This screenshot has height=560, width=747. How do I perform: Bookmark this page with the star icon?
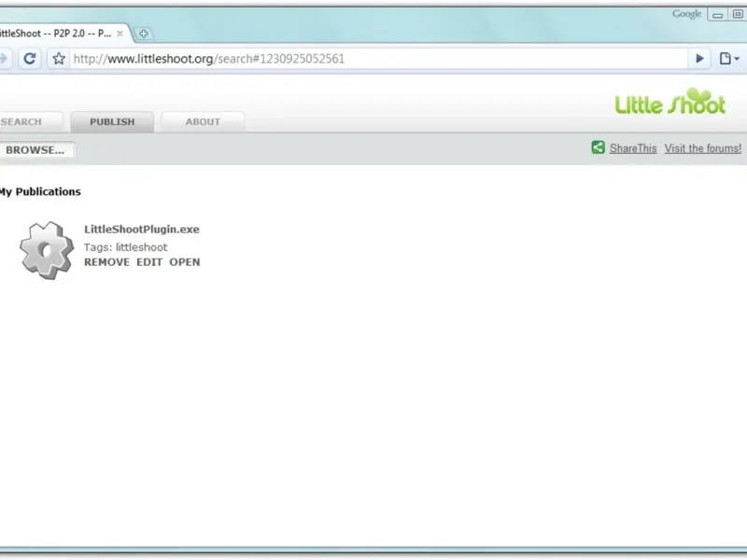(59, 59)
